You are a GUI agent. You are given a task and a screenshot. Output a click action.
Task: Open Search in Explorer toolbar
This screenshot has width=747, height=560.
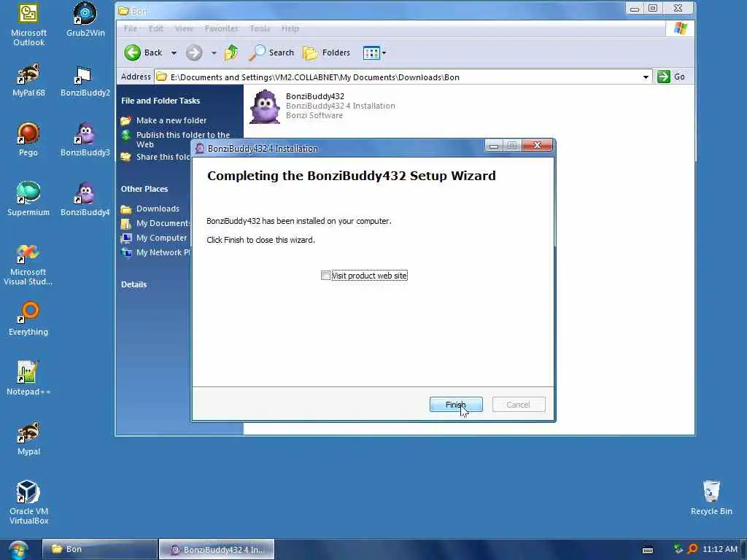(x=271, y=52)
